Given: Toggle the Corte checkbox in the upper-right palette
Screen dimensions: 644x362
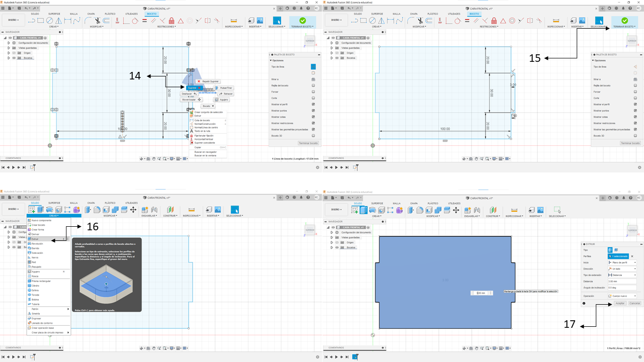Looking at the screenshot, I should 635,98.
